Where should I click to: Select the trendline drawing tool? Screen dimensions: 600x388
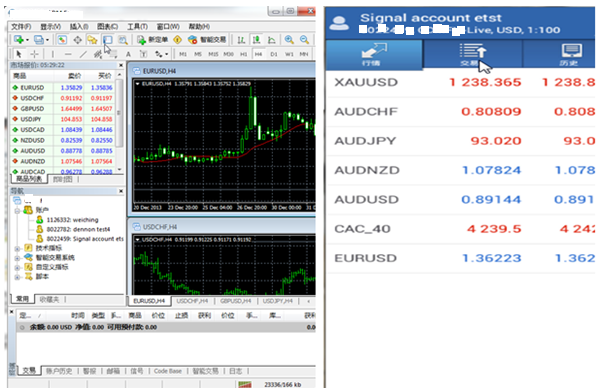coord(83,54)
